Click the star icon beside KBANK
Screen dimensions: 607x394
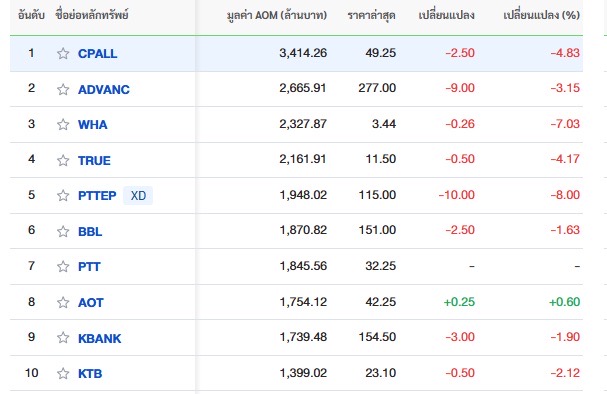[63, 338]
